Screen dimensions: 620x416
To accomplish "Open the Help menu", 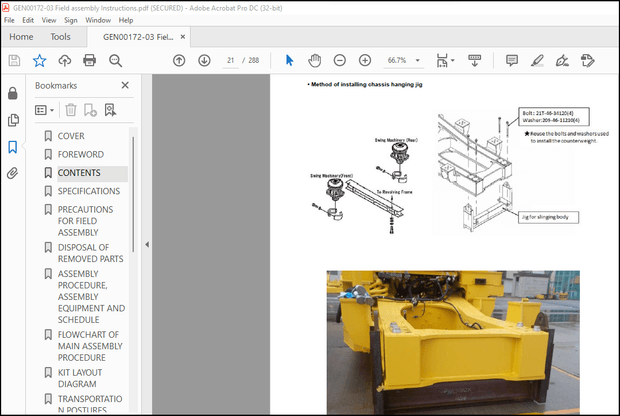I will (x=126, y=20).
